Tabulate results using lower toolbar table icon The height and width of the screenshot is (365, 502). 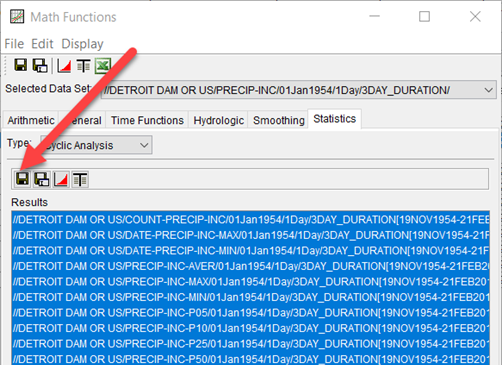pyautogui.click(x=80, y=179)
